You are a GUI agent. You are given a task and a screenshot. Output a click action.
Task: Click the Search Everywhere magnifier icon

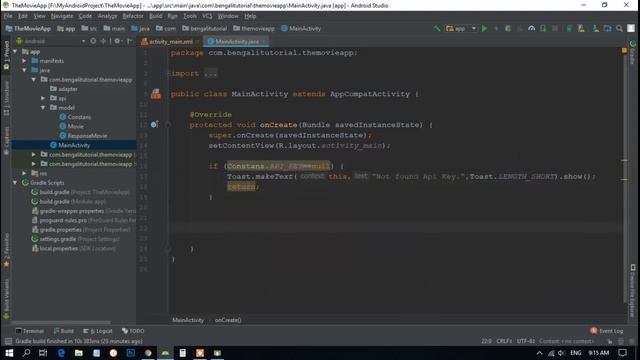point(619,29)
